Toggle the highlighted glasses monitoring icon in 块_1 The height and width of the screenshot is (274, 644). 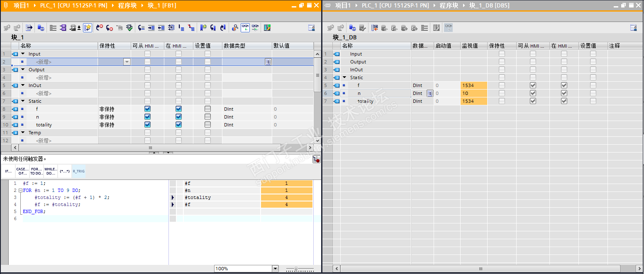pyautogui.click(x=245, y=28)
